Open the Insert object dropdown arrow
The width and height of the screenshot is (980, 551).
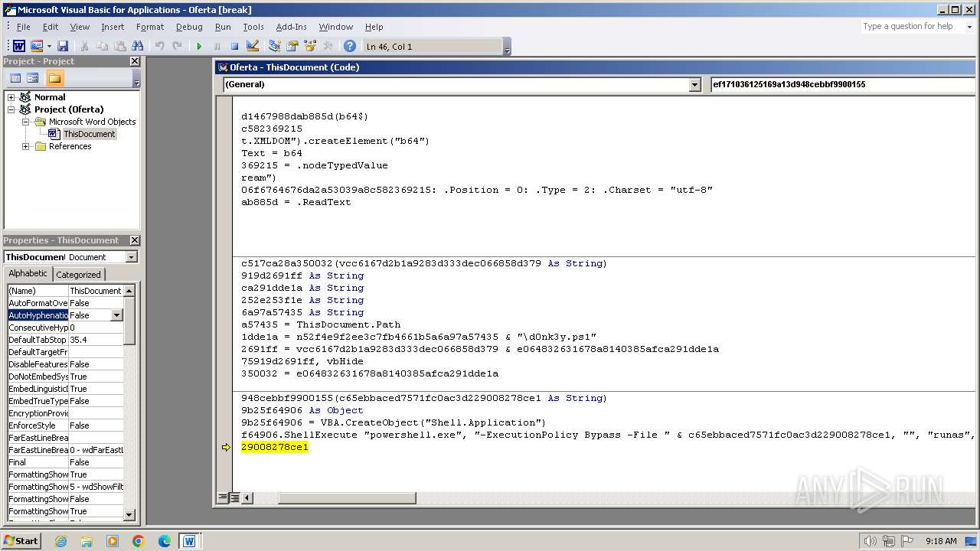49,46
